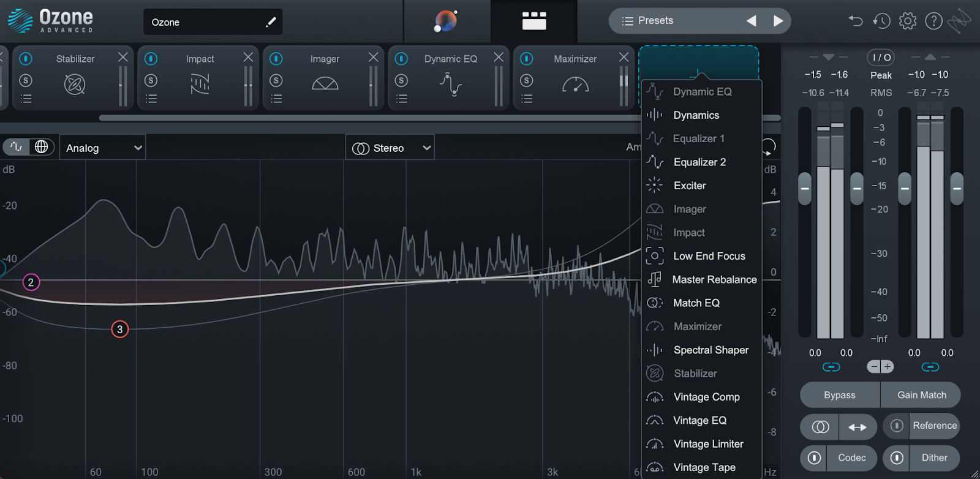Toggle the Maximizer module power button
This screenshot has height=479, width=980.
(x=527, y=59)
